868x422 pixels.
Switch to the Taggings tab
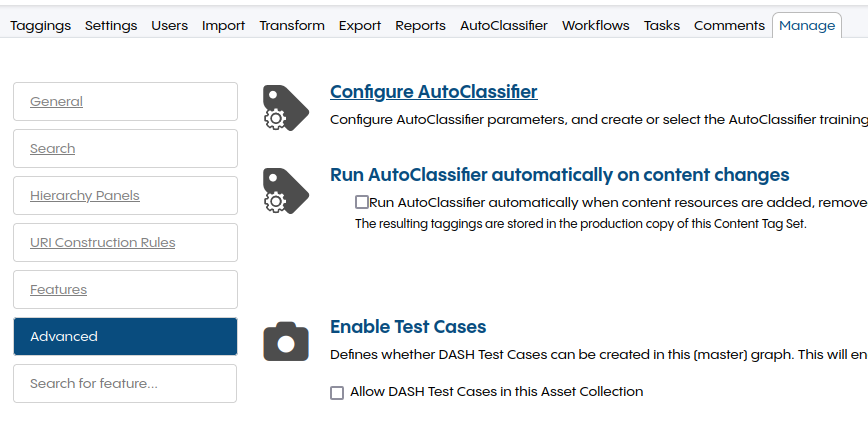(x=41, y=25)
